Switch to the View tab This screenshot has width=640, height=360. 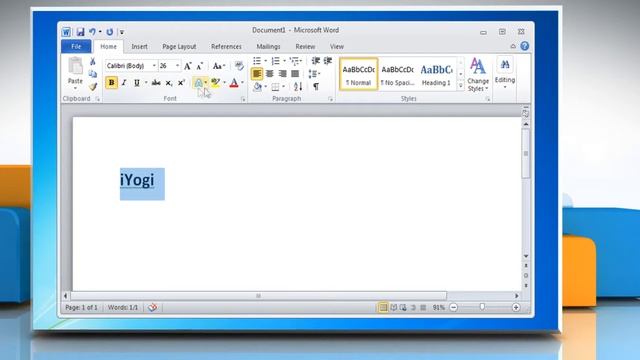click(337, 47)
